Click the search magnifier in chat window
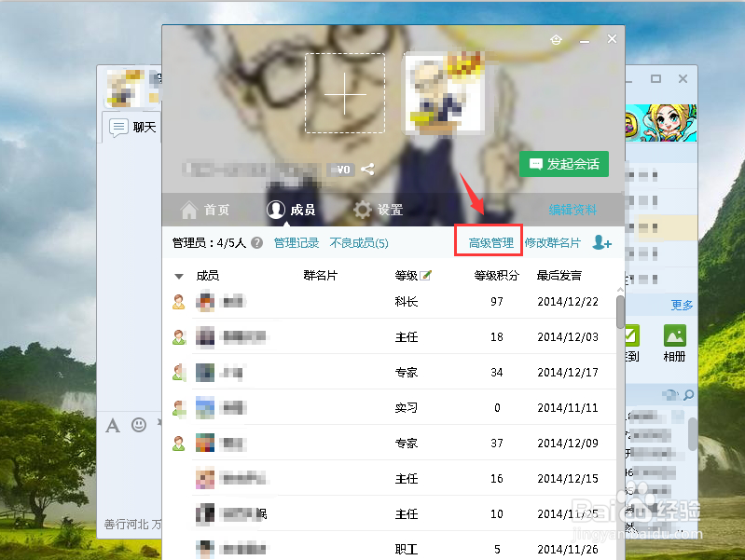This screenshot has height=560, width=745. [x=688, y=395]
